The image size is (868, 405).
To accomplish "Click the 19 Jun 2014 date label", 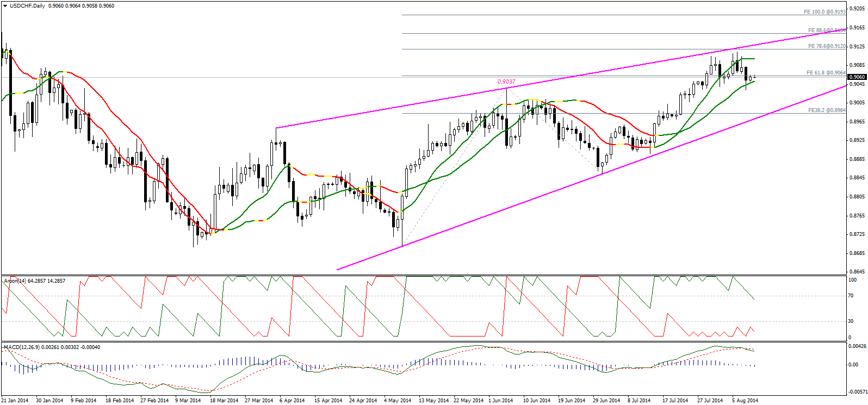I will (572, 401).
